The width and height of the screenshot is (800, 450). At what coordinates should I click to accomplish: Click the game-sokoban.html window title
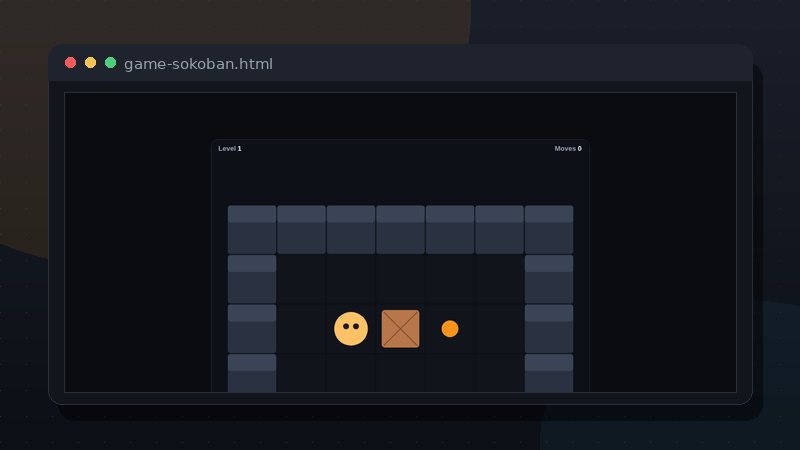pos(198,64)
